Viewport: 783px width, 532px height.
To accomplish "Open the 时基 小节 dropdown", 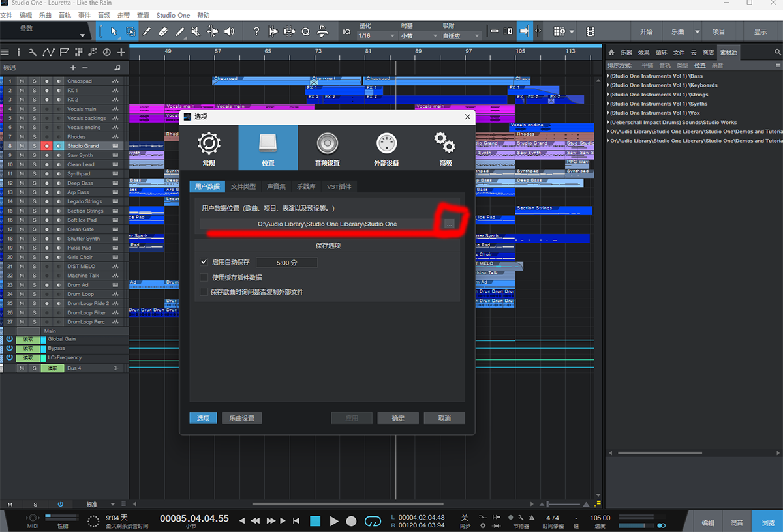I will tap(419, 36).
